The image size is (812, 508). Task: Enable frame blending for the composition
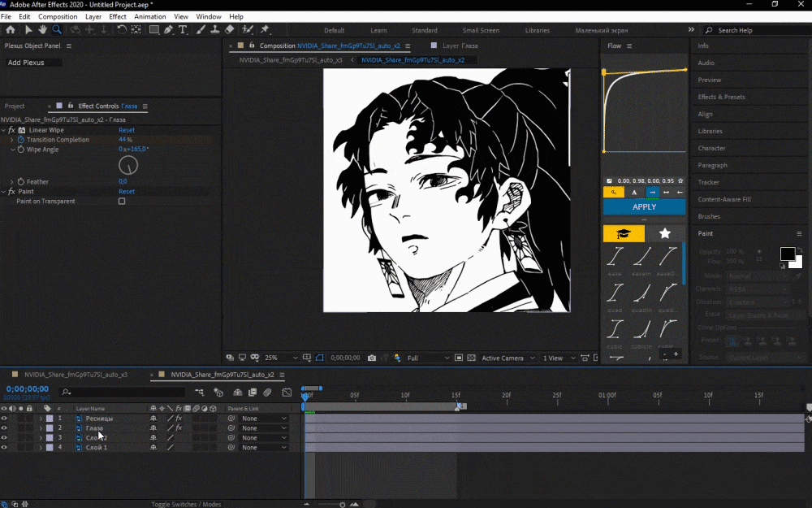click(253, 393)
